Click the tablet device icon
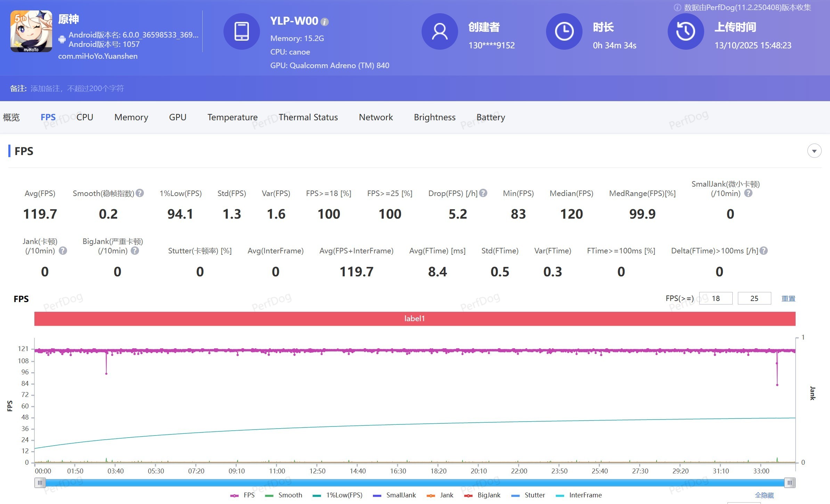The width and height of the screenshot is (830, 504). tap(242, 31)
